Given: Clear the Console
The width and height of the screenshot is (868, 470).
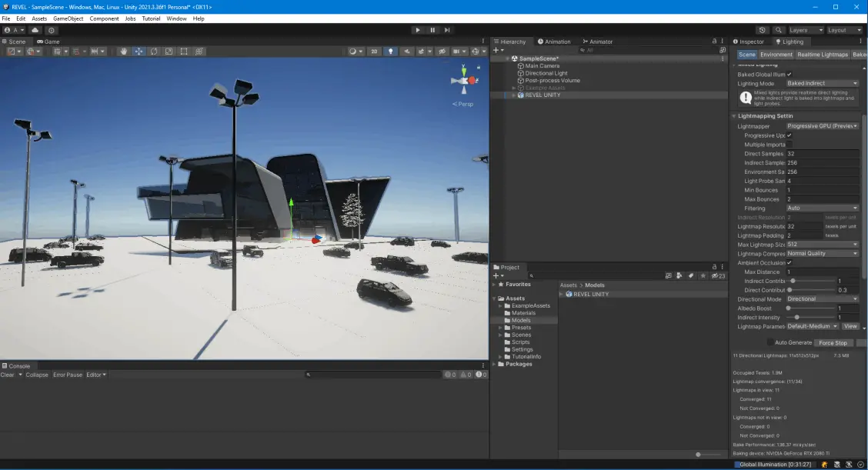Looking at the screenshot, I should (x=7, y=375).
